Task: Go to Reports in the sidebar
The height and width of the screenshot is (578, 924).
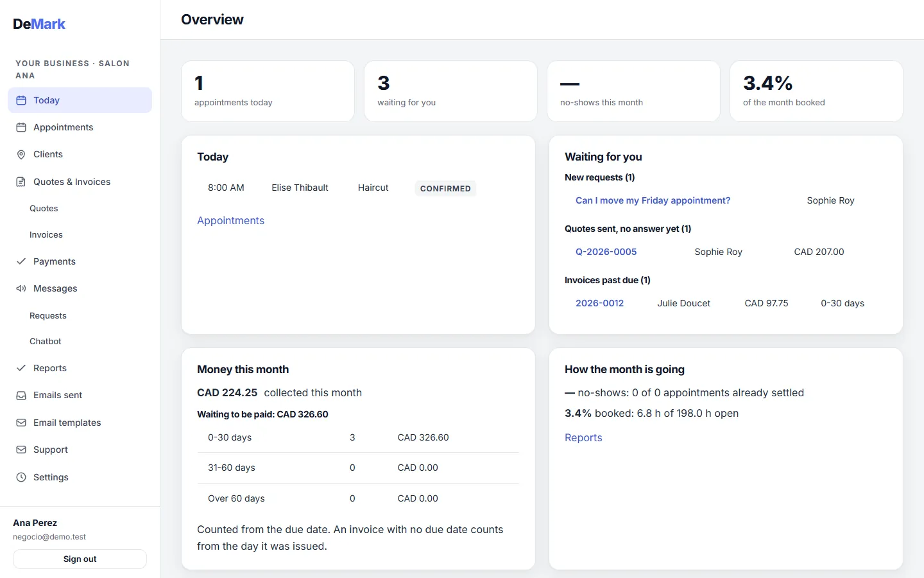Action: coord(80,368)
